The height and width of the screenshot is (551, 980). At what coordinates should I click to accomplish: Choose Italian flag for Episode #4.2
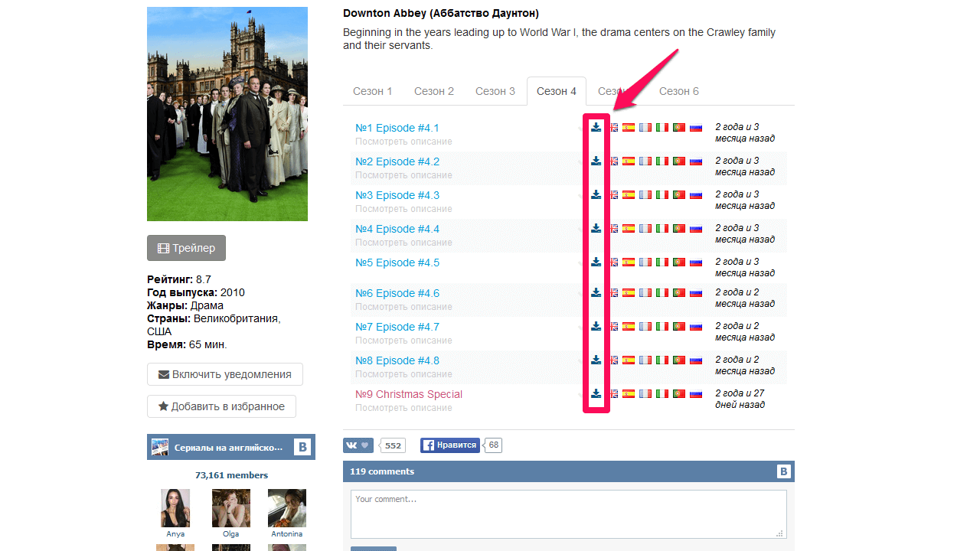coord(662,161)
